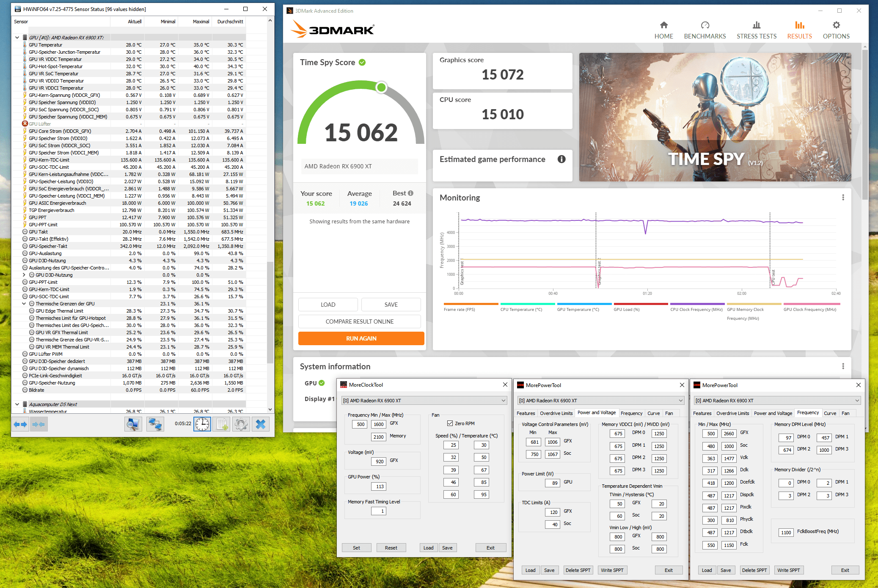Click Delete SPPT in the second MorePowerTool window
The height and width of the screenshot is (588, 878).
pyautogui.click(x=754, y=570)
